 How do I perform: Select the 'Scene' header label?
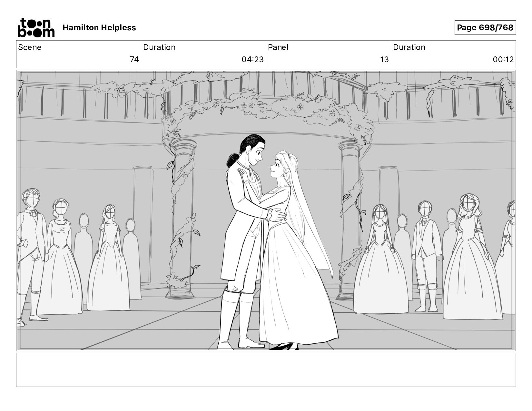(30, 47)
